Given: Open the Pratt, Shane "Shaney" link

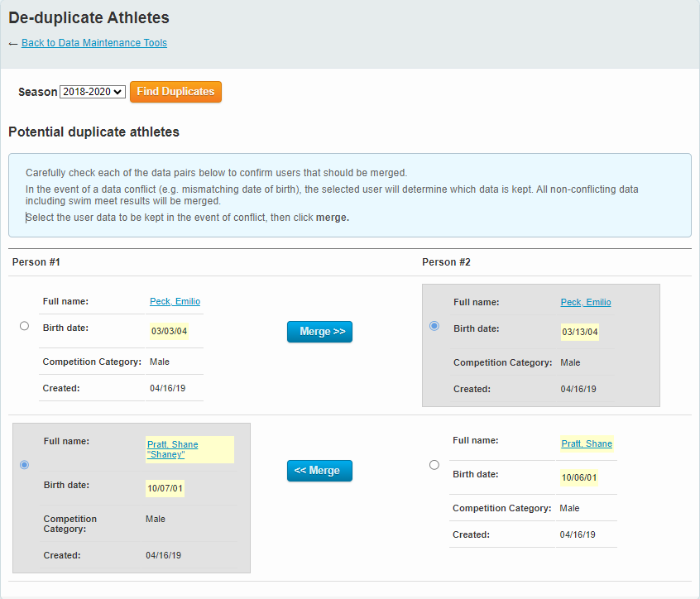Looking at the screenshot, I should pyautogui.click(x=172, y=449).
